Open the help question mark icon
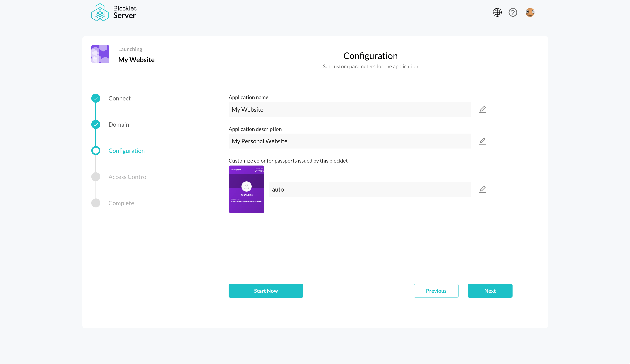Image resolution: width=630 pixels, height=364 pixels. click(513, 12)
